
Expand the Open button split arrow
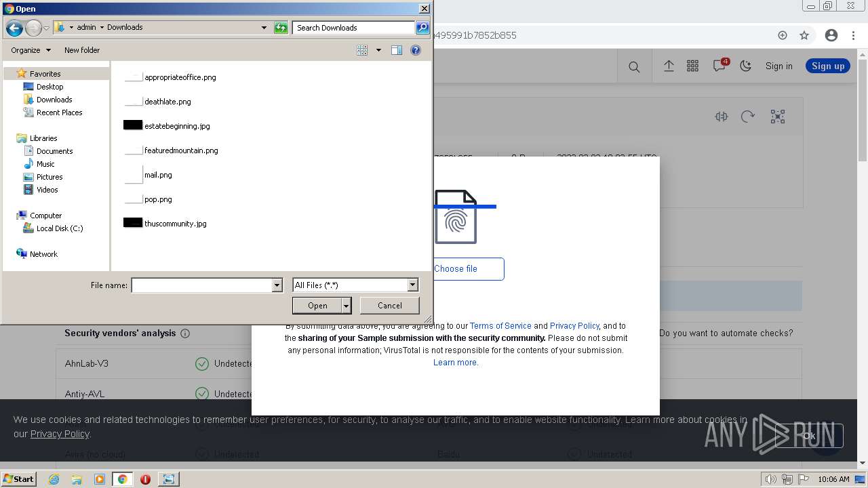[347, 306]
